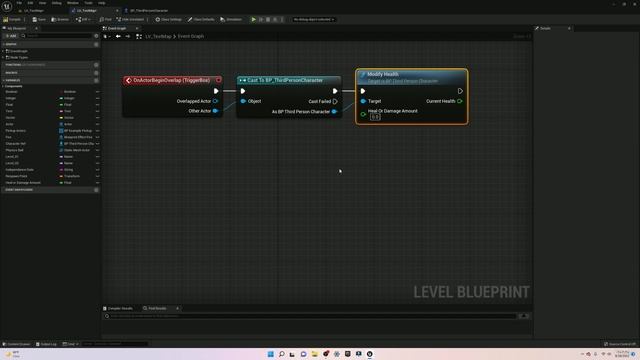Select the Cast To BP_ThirdPersonCharacter node header

(289, 80)
